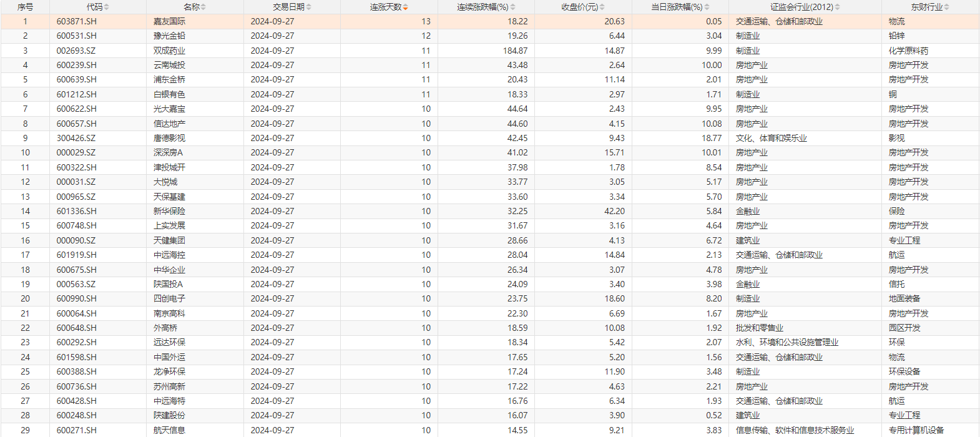Select closing price 42.20

click(x=615, y=211)
